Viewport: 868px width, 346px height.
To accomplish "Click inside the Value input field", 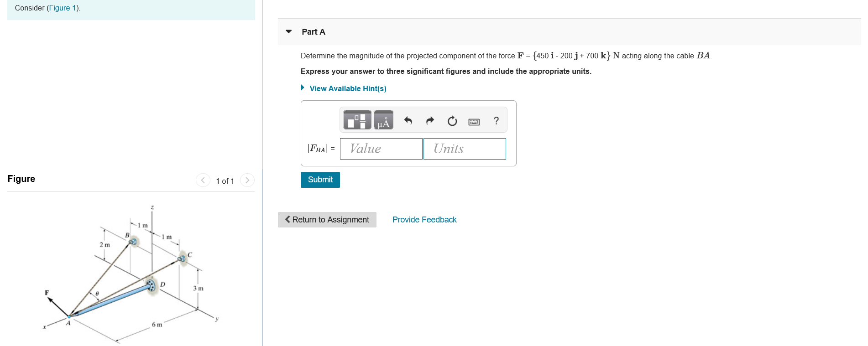I will 381,149.
